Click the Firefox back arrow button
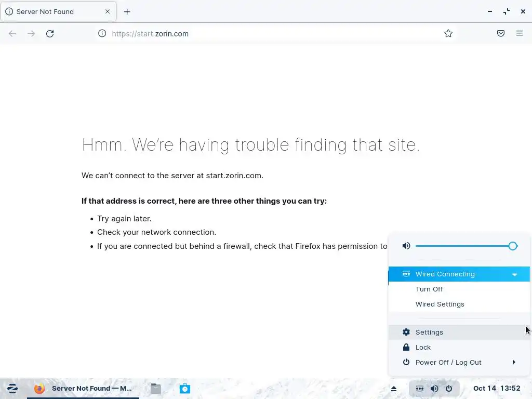The width and height of the screenshot is (532, 399). click(x=12, y=33)
